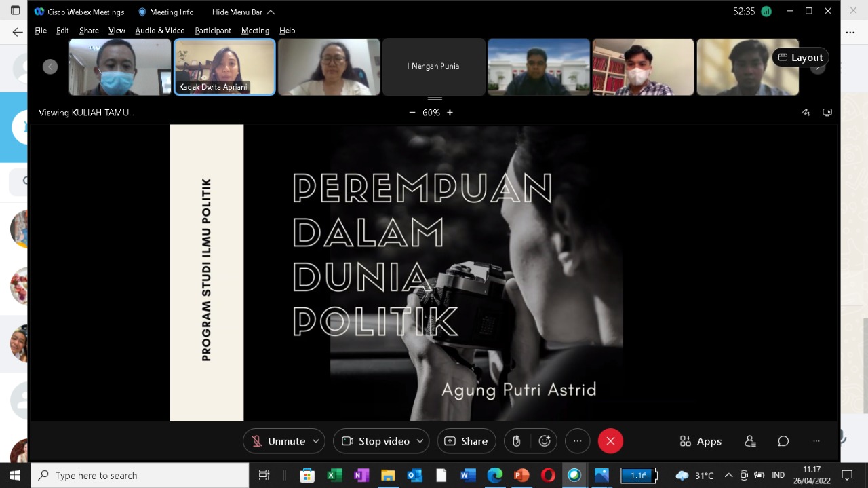Open the Share menu
This screenshot has width=868, height=488.
89,31
